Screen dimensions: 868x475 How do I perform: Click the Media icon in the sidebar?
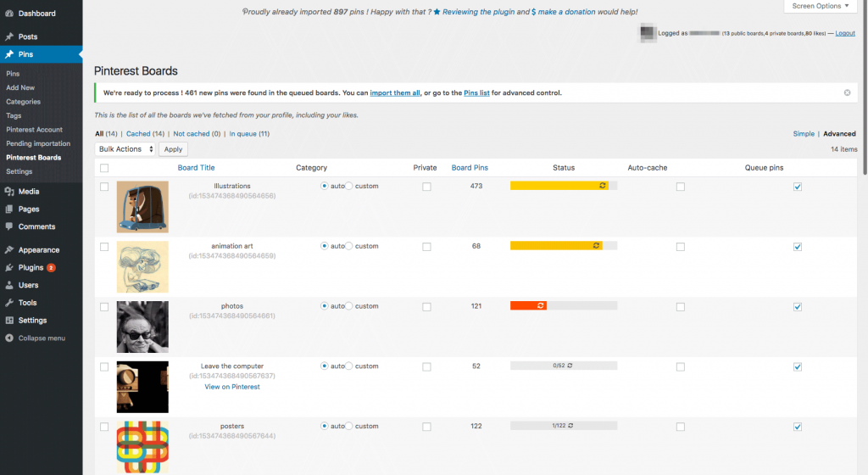click(x=8, y=192)
